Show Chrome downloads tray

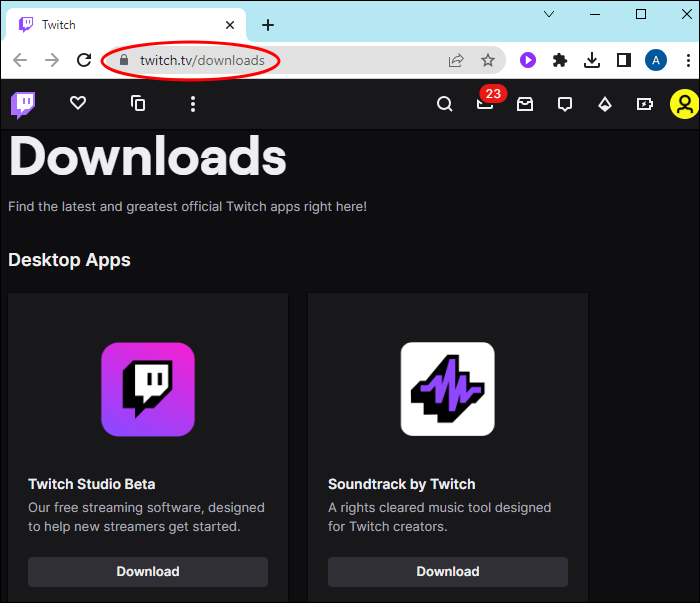(592, 60)
